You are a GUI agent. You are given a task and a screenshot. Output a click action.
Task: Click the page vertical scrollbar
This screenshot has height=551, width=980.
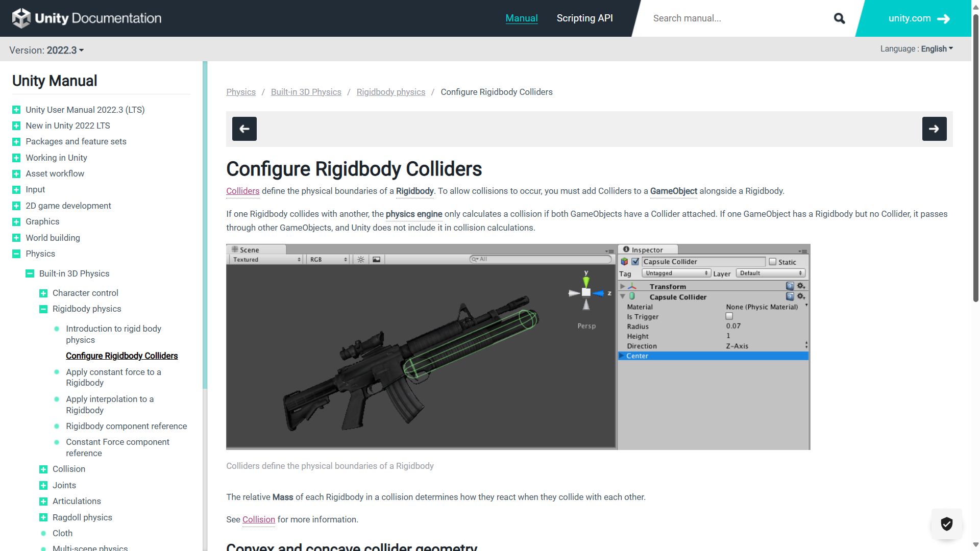tap(975, 153)
